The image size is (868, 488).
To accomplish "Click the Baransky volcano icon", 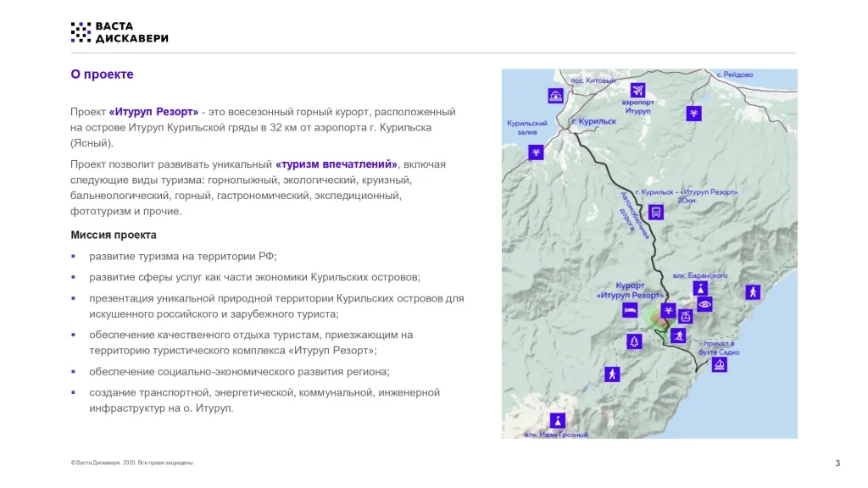I will 700,288.
